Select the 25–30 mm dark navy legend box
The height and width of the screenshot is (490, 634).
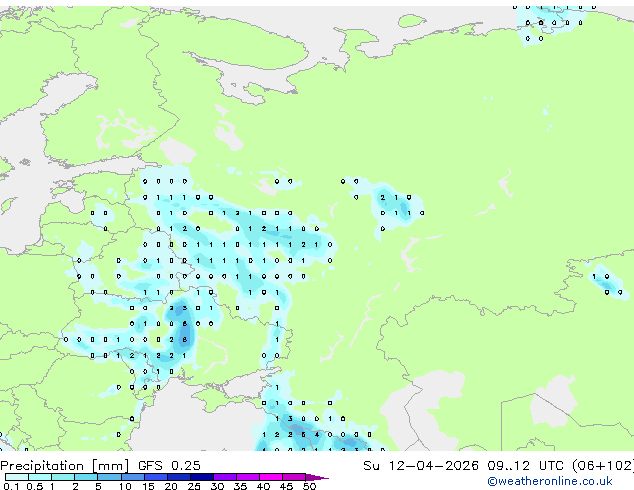point(202,477)
